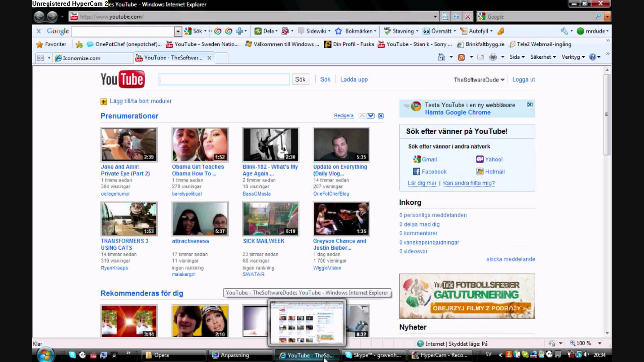Click the Print icon in command bar
644x362 pixels.
(x=493, y=57)
